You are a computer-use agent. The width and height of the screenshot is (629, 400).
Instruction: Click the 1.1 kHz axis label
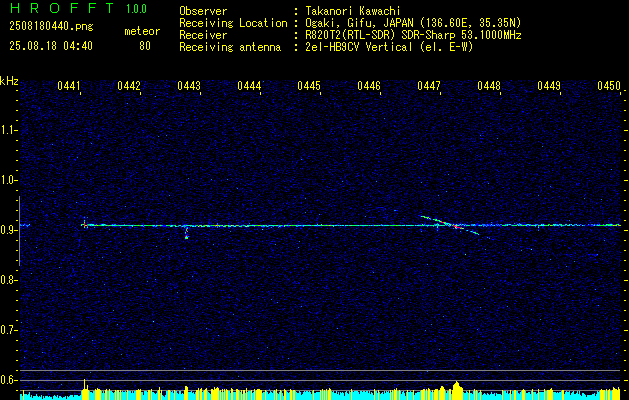(8, 130)
